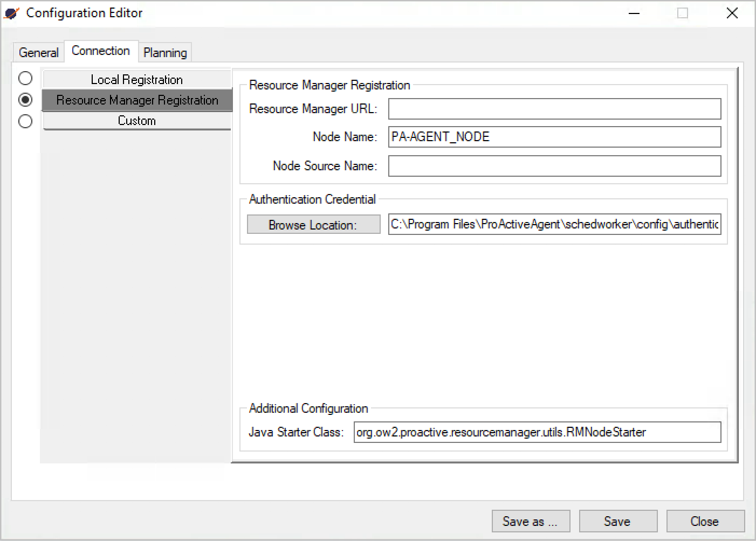756x541 pixels.
Task: Select the Resource Manager Registration radio button
Action: 25,100
